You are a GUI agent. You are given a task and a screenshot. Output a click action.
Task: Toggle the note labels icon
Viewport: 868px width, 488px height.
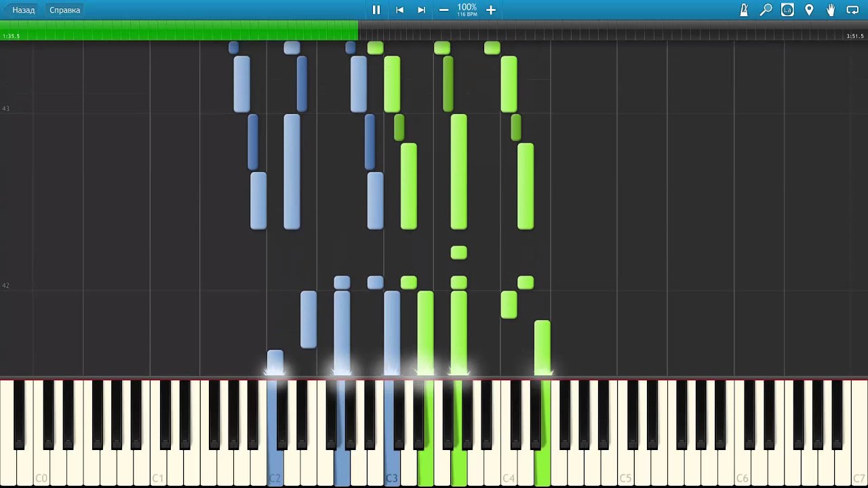(x=787, y=10)
